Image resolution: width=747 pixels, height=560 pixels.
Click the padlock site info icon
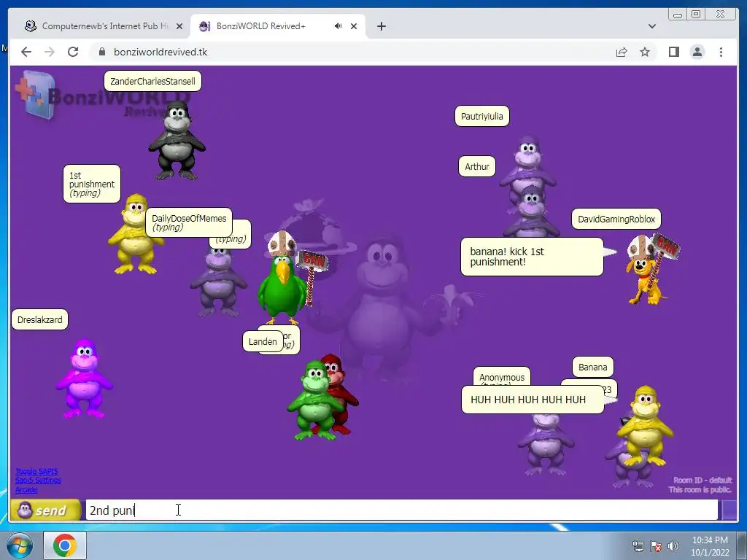(101, 52)
